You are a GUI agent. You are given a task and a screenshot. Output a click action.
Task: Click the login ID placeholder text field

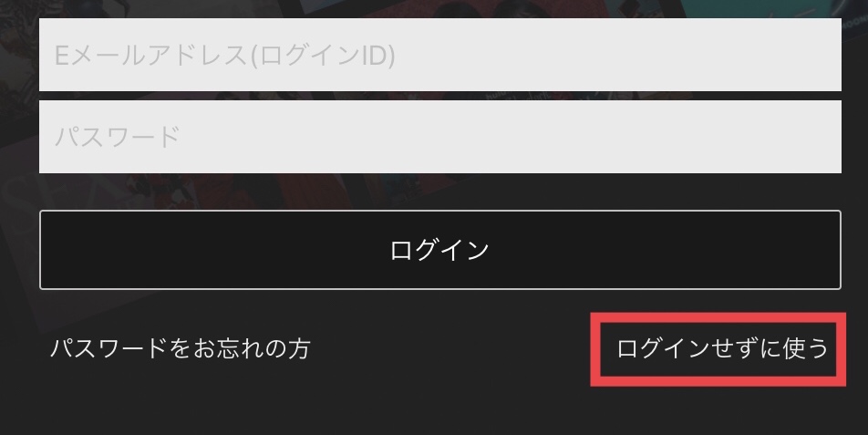[440, 55]
